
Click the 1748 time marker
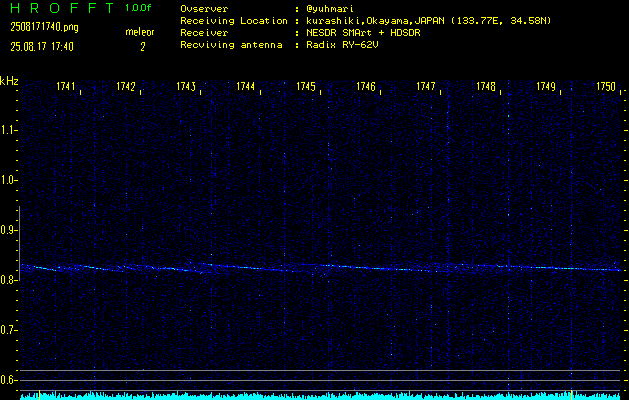click(486, 86)
